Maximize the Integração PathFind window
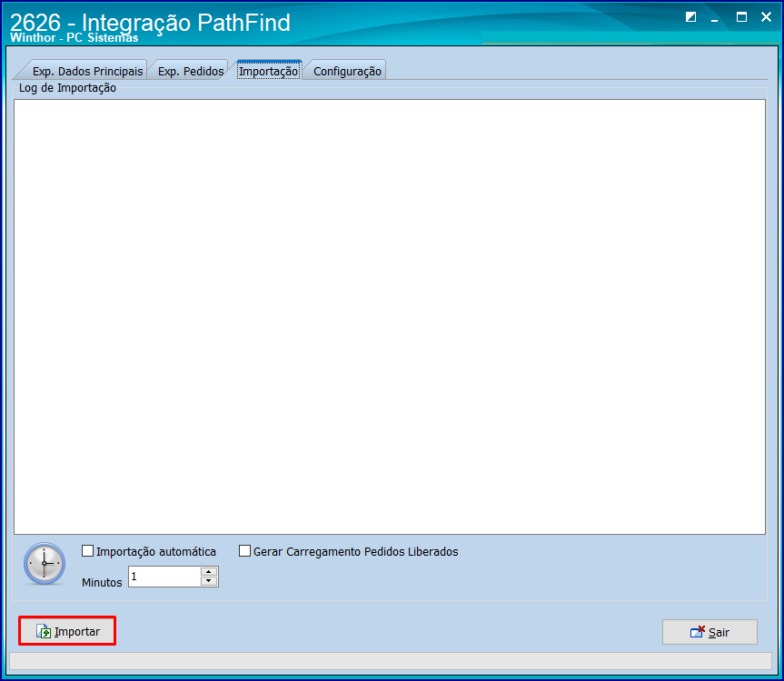The image size is (784, 681). [741, 17]
